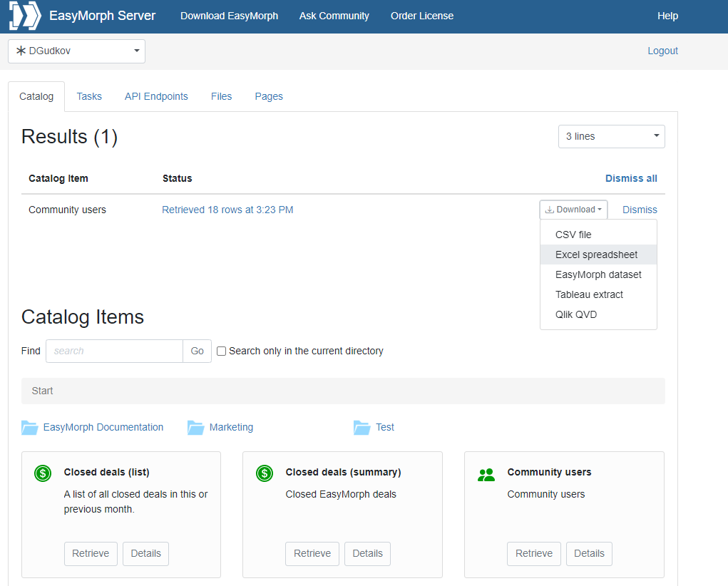Screen dimensions: 728x586
Task: Click the dollar icon for Closed deals (summary)
Action: tap(265, 473)
